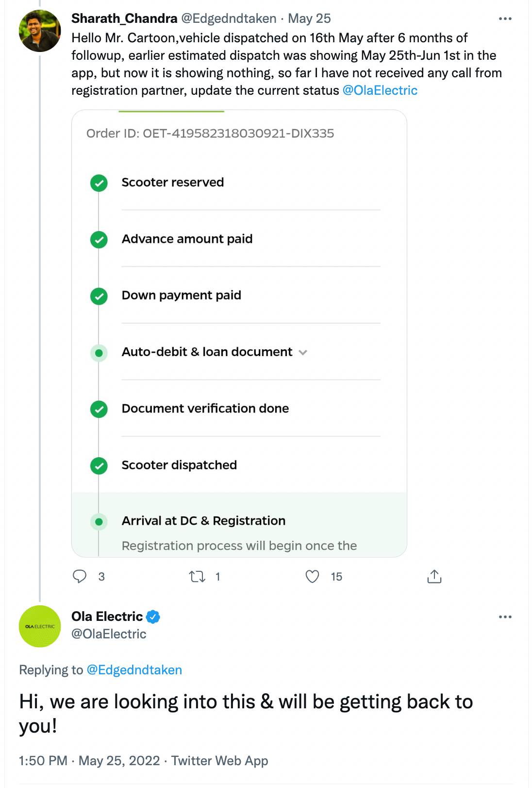Retweet Sharath_Chandra's tweet
Viewport: 532px width, 788px height.
click(x=197, y=577)
